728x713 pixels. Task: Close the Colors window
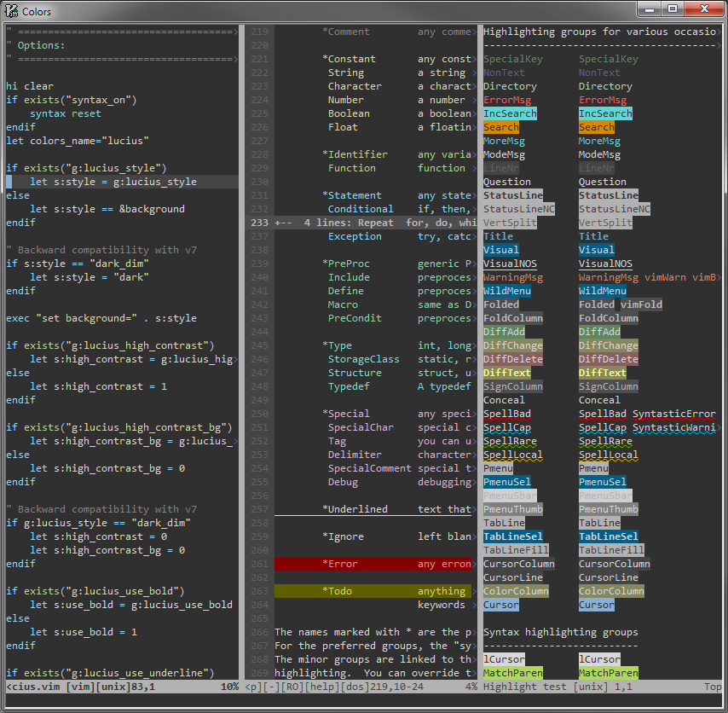[x=702, y=9]
